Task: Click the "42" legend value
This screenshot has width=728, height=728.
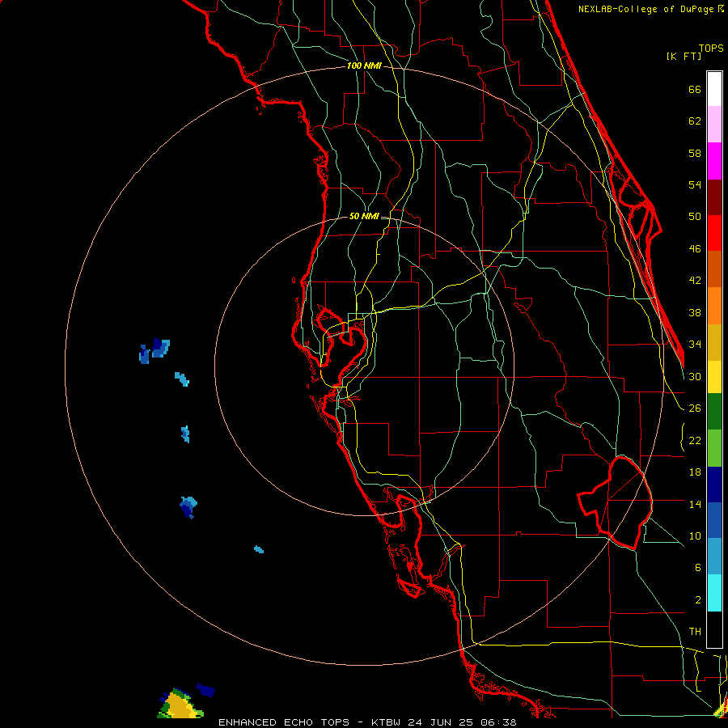Action: 695,281
